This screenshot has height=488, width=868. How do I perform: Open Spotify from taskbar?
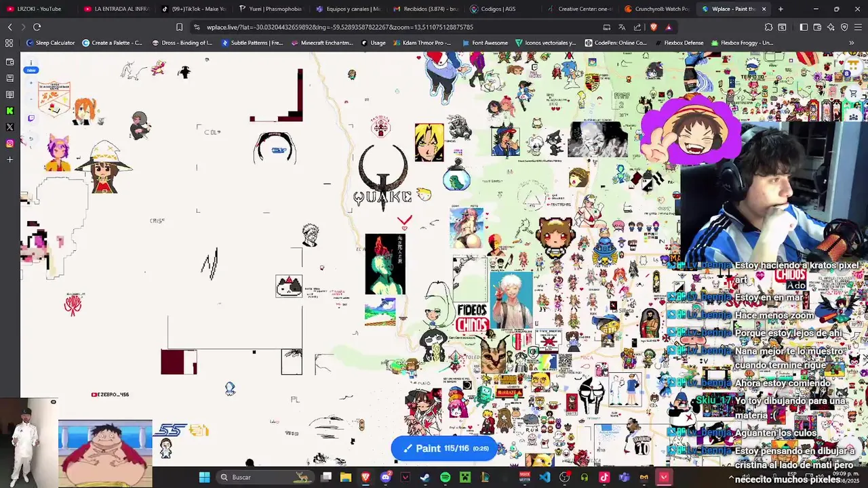[445, 477]
